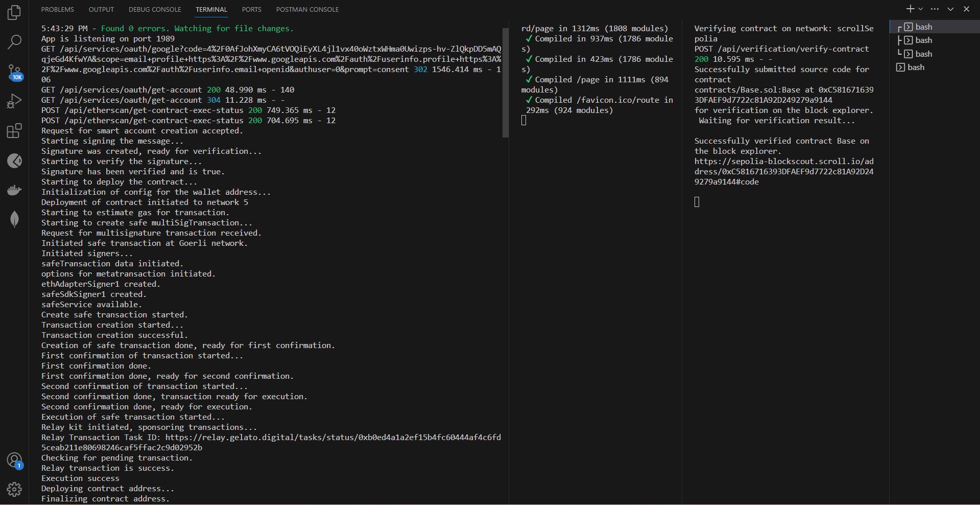The image size is (980, 505).
Task: Select the first bash terminal in list
Action: click(x=935, y=27)
